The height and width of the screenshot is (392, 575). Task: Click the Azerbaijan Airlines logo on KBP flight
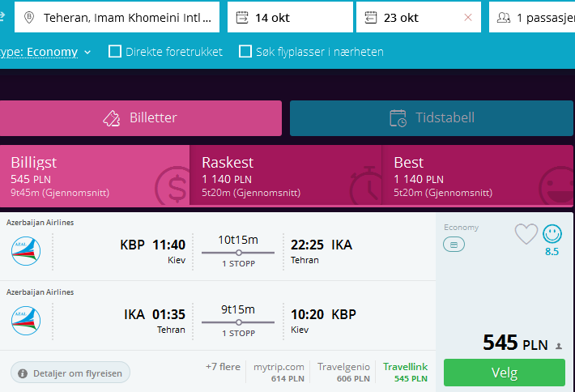[26, 251]
